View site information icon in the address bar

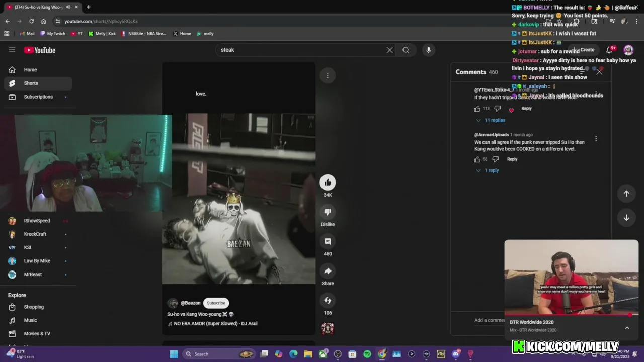(x=58, y=21)
